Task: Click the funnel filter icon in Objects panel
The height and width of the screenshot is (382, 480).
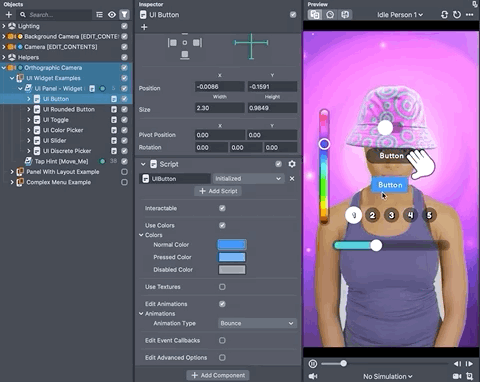Action: [x=124, y=15]
